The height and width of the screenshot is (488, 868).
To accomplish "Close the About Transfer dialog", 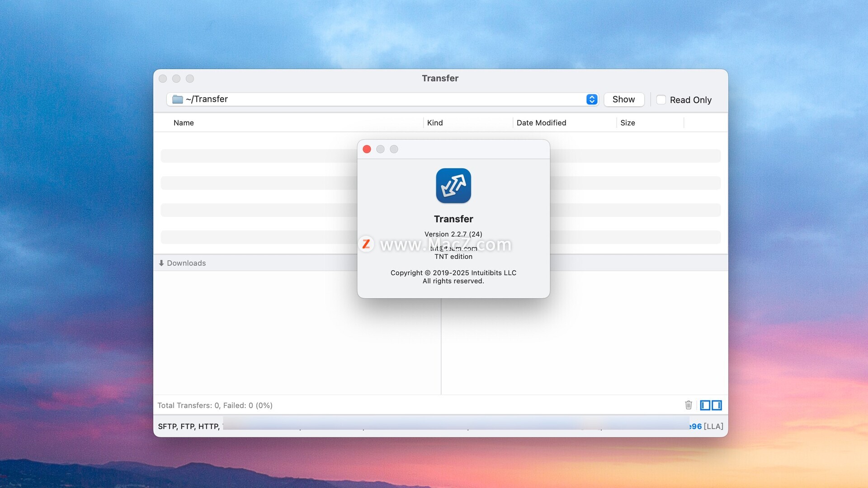I will tap(367, 149).
